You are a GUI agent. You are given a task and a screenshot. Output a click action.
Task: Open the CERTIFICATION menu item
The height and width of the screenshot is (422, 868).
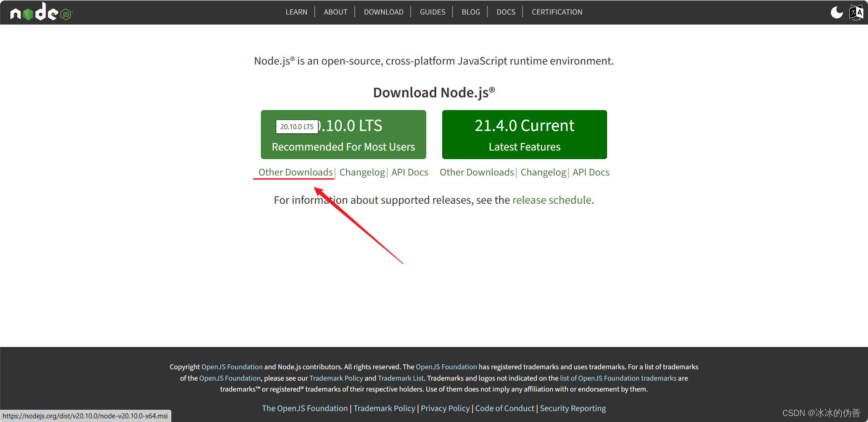(557, 12)
